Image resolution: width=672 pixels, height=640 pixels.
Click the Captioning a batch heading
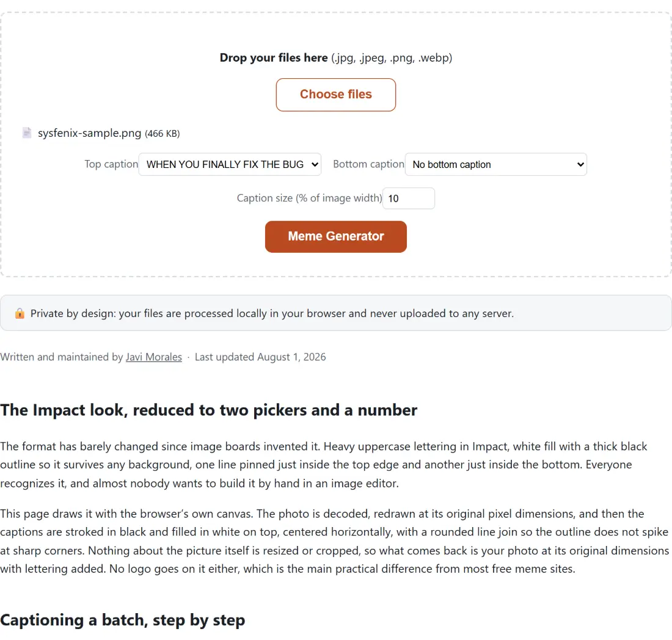pos(123,620)
